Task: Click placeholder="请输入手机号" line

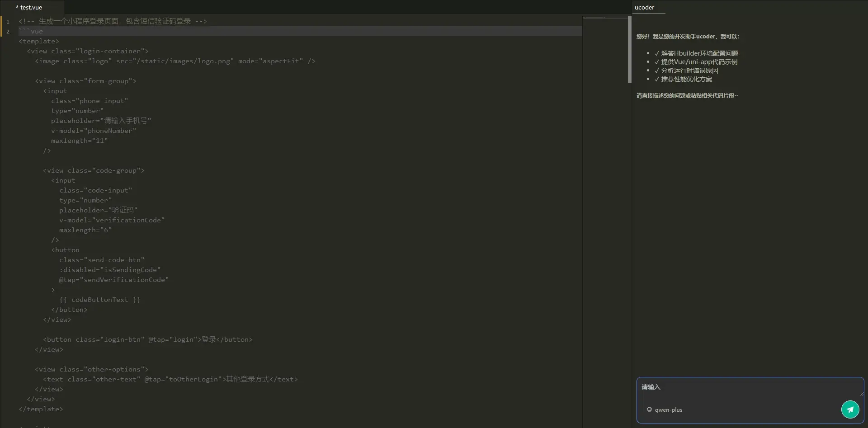Action: coord(101,121)
